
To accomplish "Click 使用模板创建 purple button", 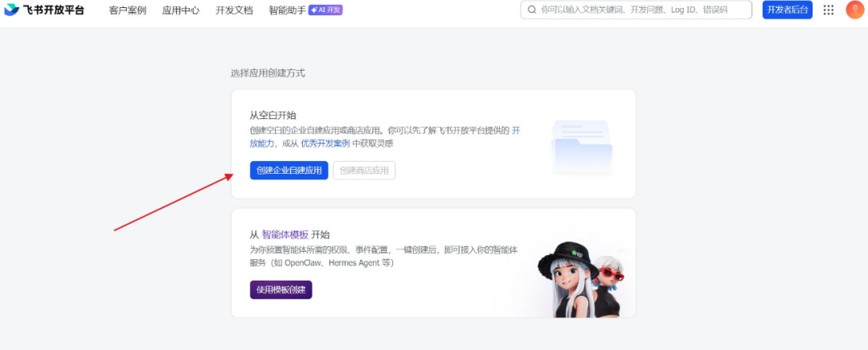I will (281, 290).
